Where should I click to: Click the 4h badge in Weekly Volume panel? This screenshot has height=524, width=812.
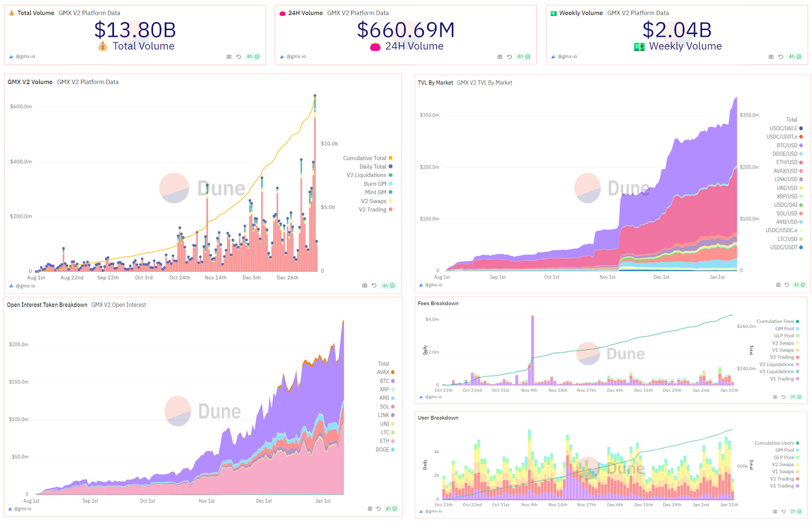pos(795,57)
